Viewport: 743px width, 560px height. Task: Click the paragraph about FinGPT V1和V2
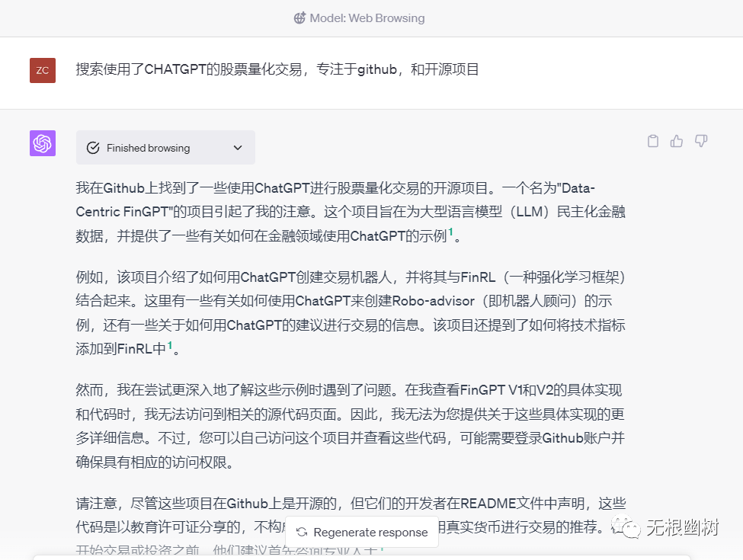click(x=351, y=425)
